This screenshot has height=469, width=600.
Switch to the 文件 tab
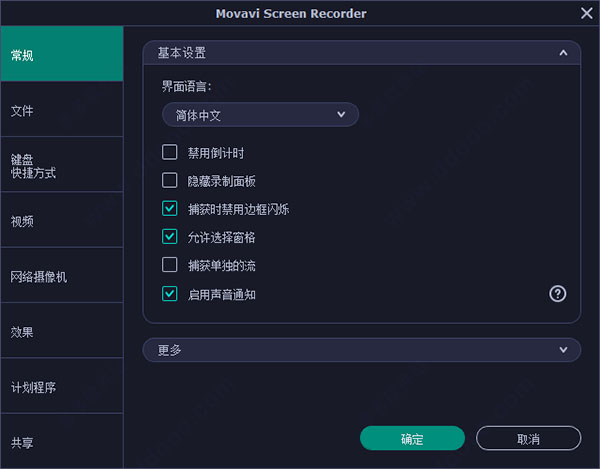61,110
